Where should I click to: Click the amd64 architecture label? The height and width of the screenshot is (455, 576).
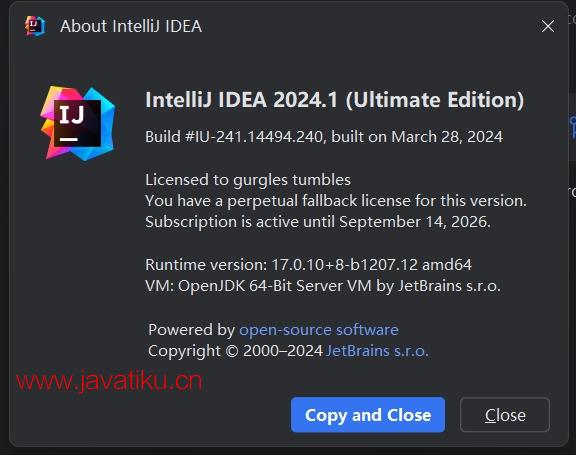pyautogui.click(x=447, y=264)
